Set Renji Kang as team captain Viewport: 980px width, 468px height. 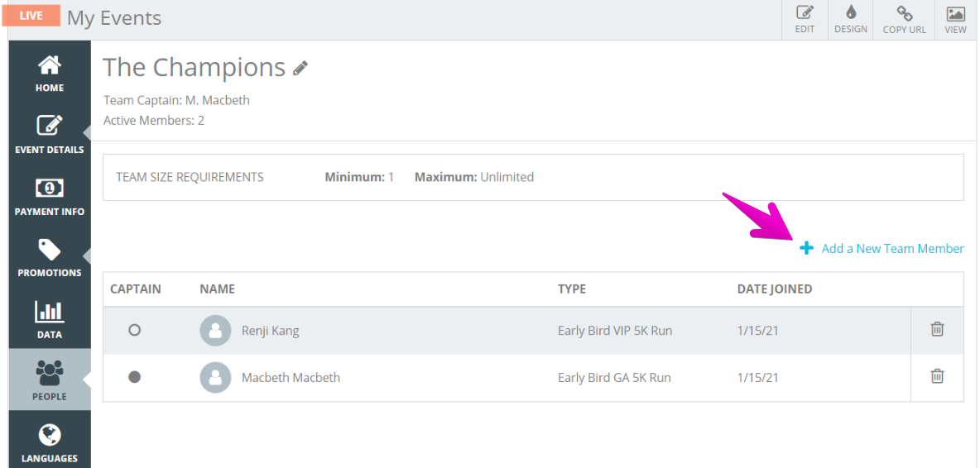pyautogui.click(x=134, y=330)
